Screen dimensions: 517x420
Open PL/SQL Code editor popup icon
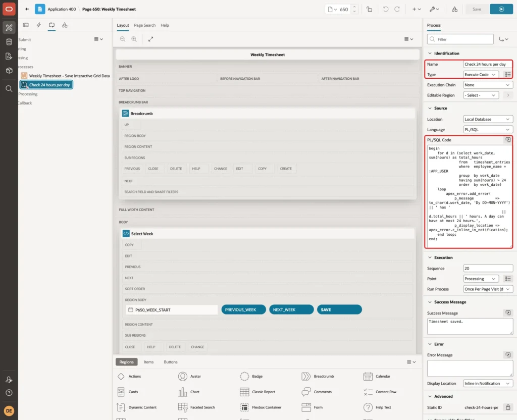(508, 140)
